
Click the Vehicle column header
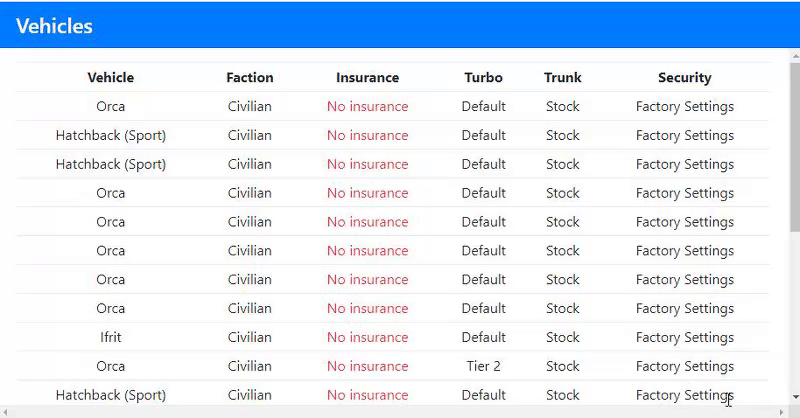(x=110, y=77)
